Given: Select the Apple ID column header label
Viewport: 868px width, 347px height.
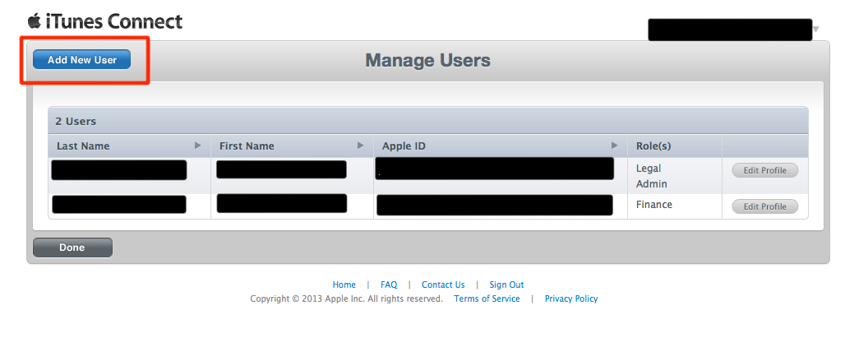Looking at the screenshot, I should [404, 146].
